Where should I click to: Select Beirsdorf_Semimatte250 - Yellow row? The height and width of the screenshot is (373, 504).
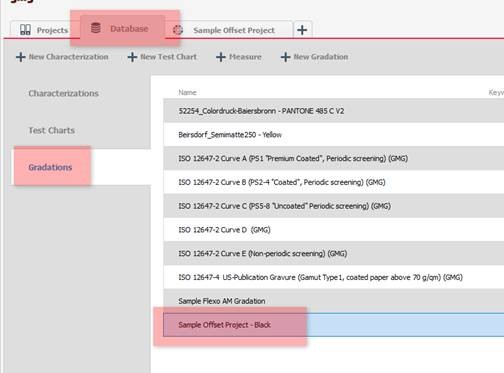tap(334, 135)
